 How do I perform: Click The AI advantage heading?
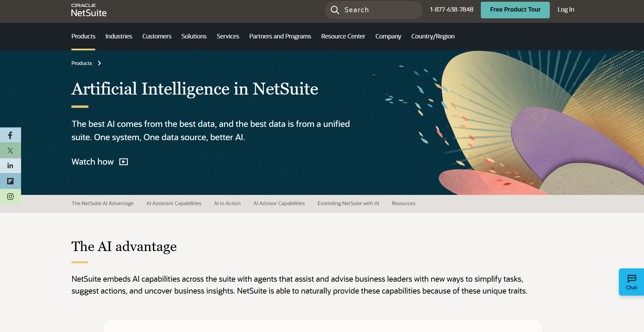[124, 246]
